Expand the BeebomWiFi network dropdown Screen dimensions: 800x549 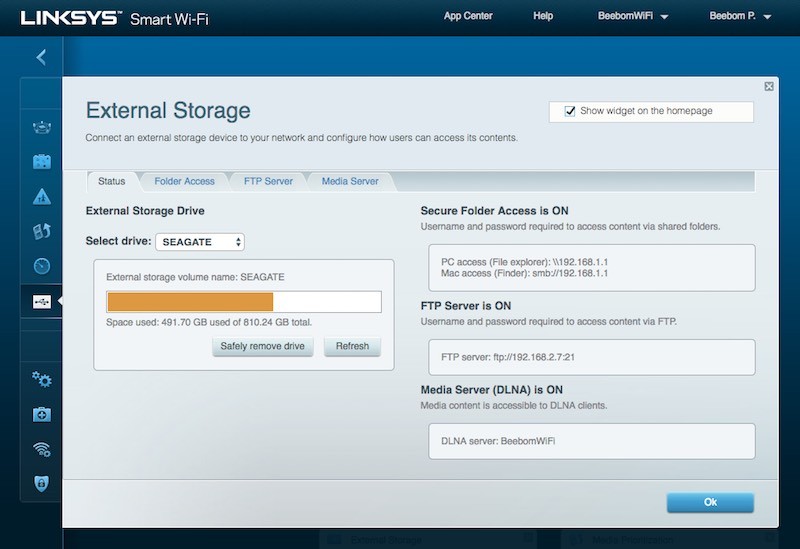633,16
